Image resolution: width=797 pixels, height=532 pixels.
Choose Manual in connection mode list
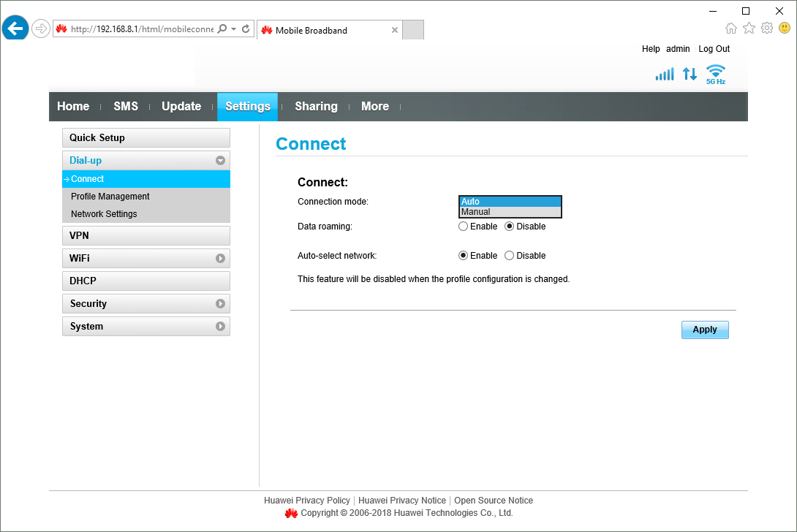point(510,212)
